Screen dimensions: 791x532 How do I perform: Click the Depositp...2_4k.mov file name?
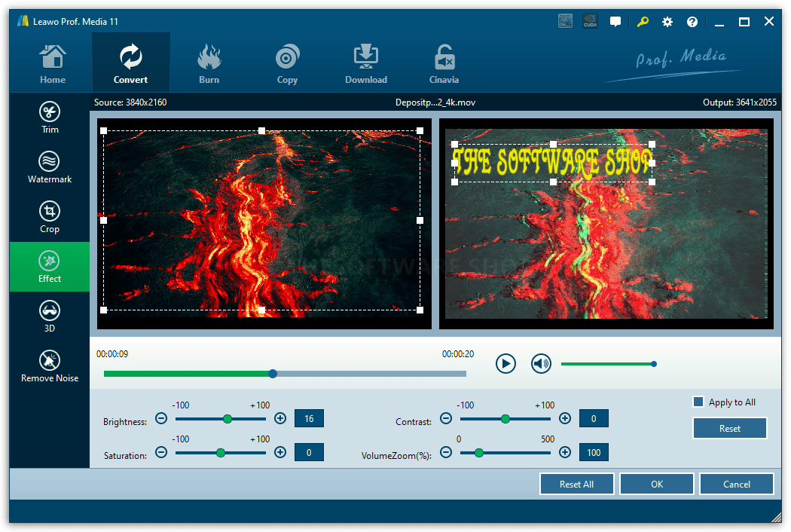click(x=435, y=102)
